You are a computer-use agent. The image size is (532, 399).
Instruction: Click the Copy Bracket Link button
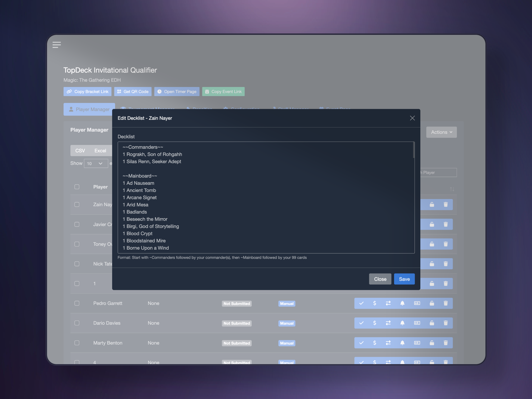87,92
